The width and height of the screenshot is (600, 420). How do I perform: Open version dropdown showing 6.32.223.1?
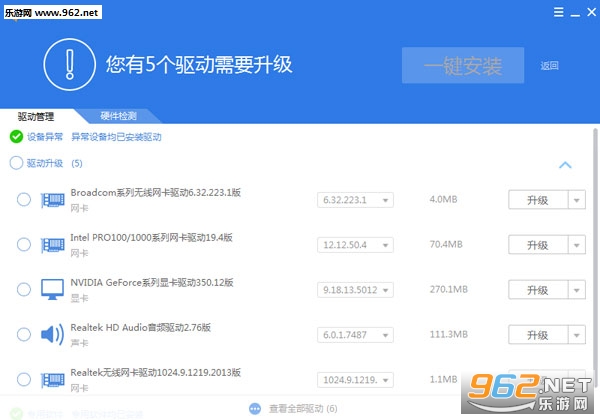pyautogui.click(x=355, y=200)
